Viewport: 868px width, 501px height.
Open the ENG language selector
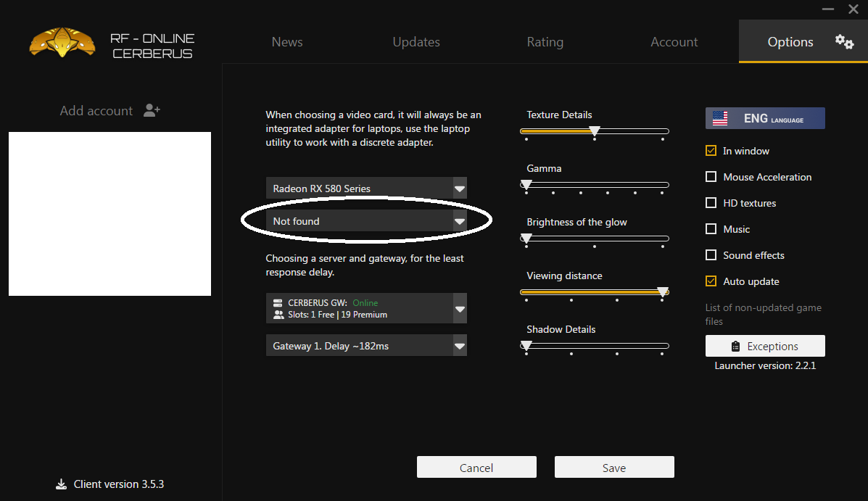click(x=765, y=118)
